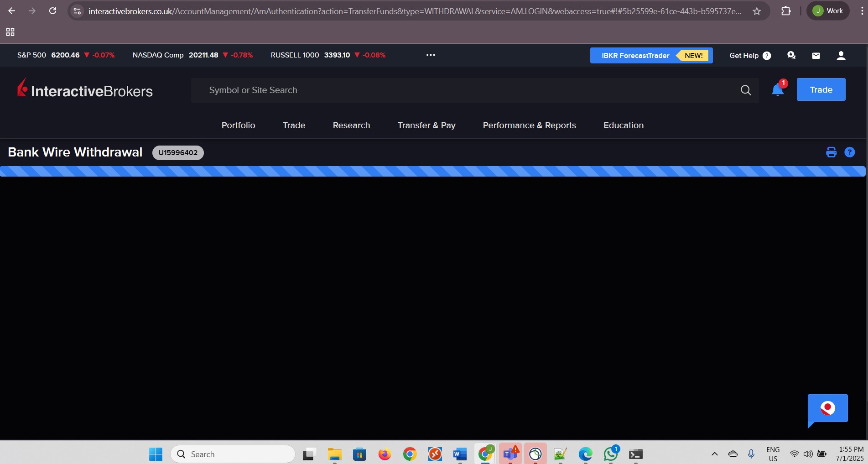Image resolution: width=868 pixels, height=464 pixels.
Task: Open the notifications bell
Action: (778, 89)
